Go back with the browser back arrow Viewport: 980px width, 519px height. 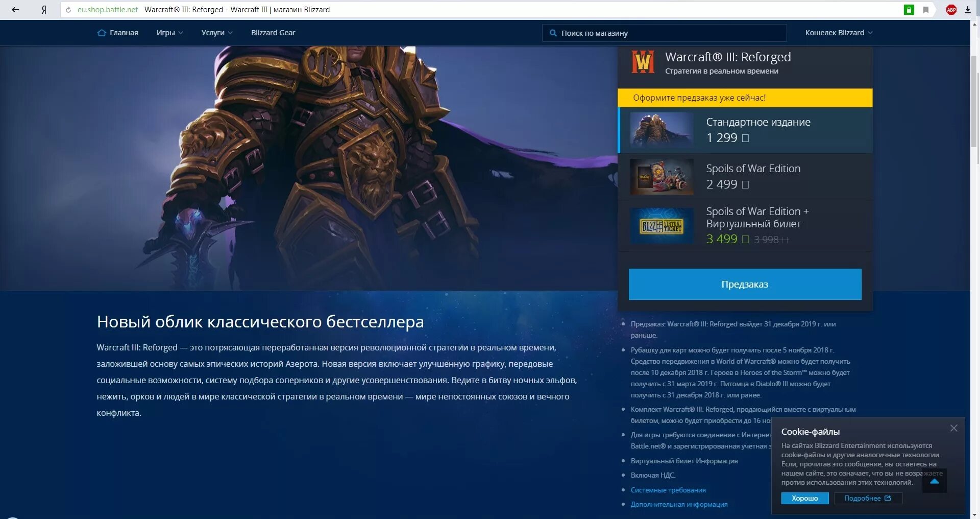15,10
